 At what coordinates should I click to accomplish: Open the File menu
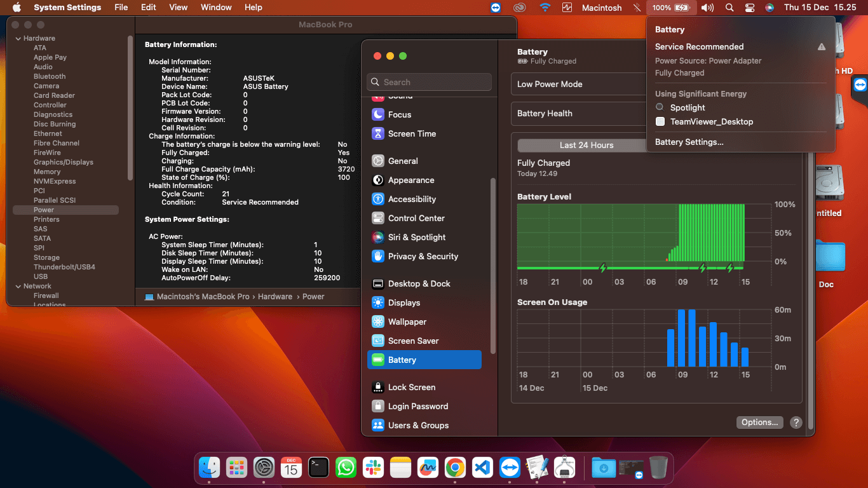point(121,8)
